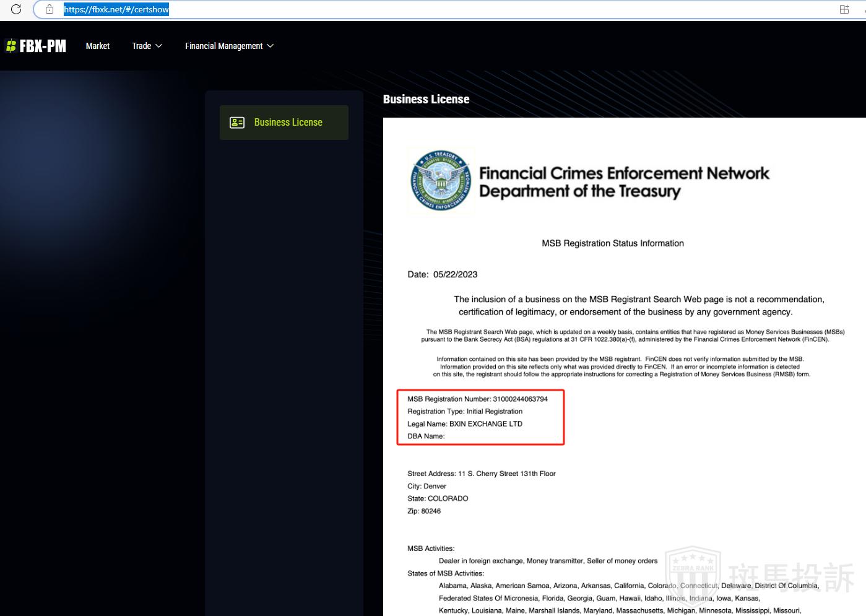
Task: Expand the Trade dropdown chevron
Action: point(159,46)
